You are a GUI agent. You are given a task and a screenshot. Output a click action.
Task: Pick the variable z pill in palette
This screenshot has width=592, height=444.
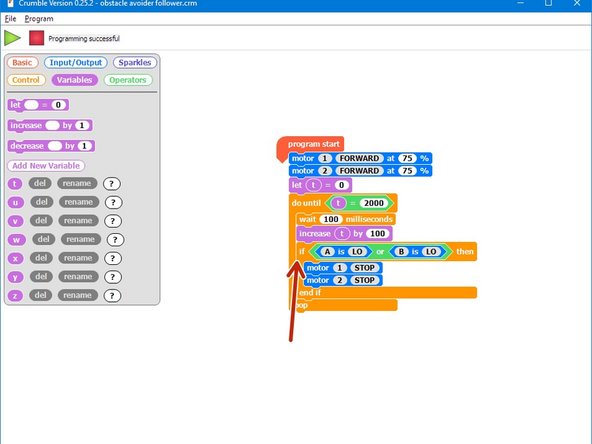[15, 295]
